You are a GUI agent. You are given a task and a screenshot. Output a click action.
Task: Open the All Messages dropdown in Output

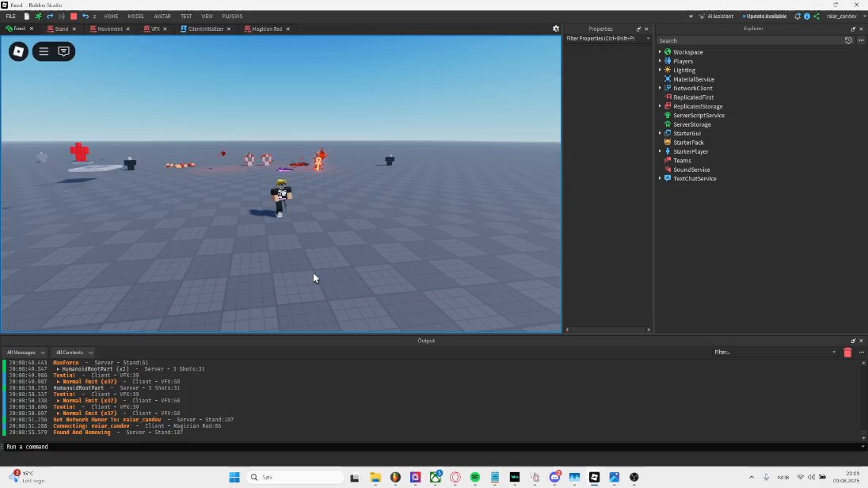(x=25, y=353)
